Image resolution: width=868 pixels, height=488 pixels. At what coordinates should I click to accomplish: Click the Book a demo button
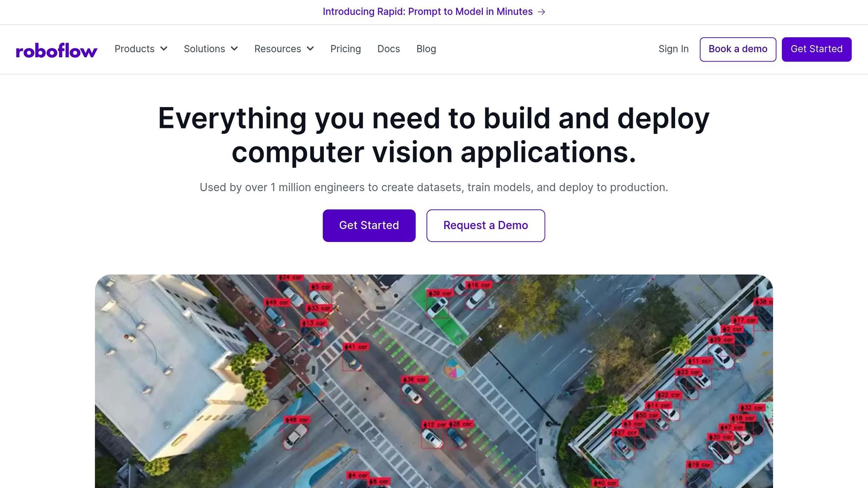[x=738, y=50]
